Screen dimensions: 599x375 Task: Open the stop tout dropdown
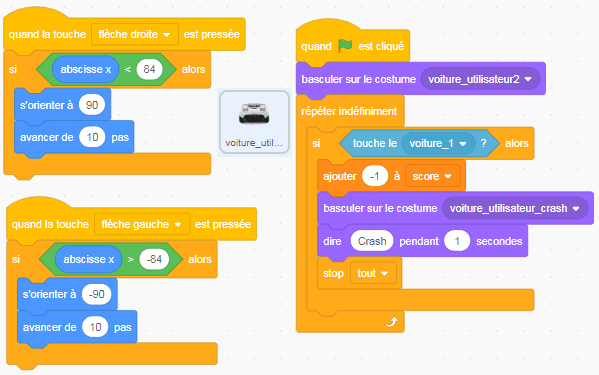373,273
